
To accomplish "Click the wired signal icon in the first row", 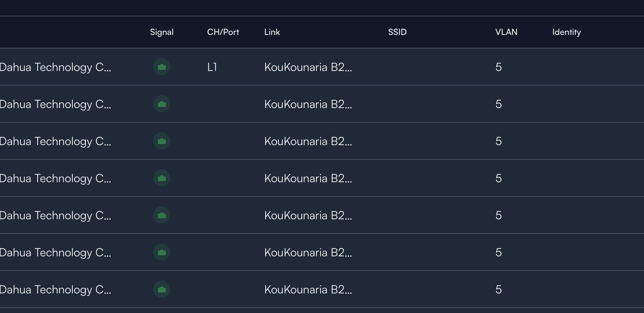I will [x=162, y=67].
